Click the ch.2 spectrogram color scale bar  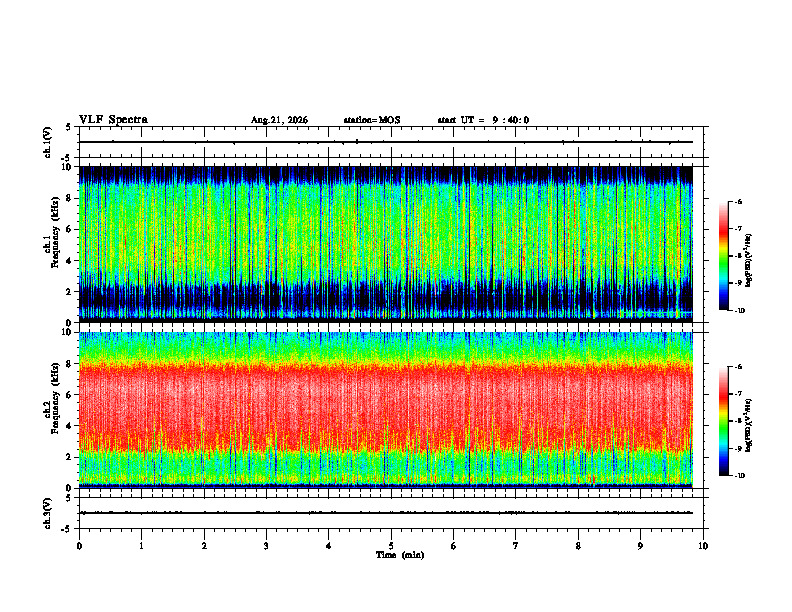723,421
